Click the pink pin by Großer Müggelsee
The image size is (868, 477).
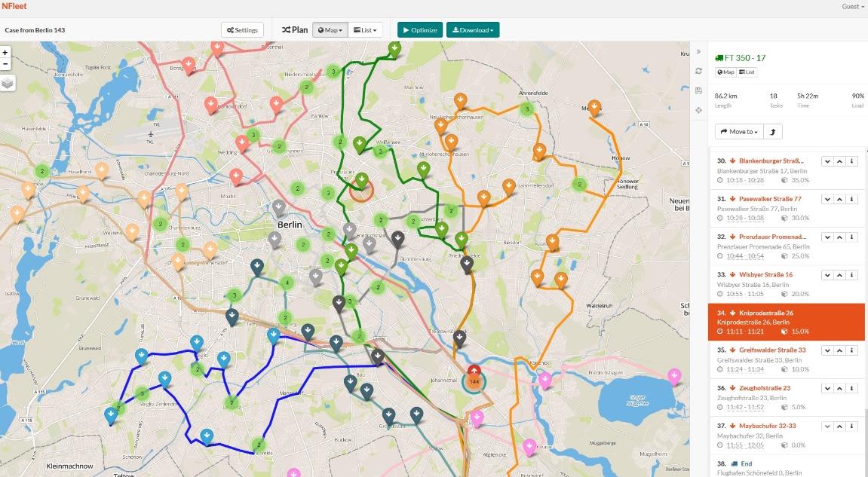pyautogui.click(x=673, y=377)
